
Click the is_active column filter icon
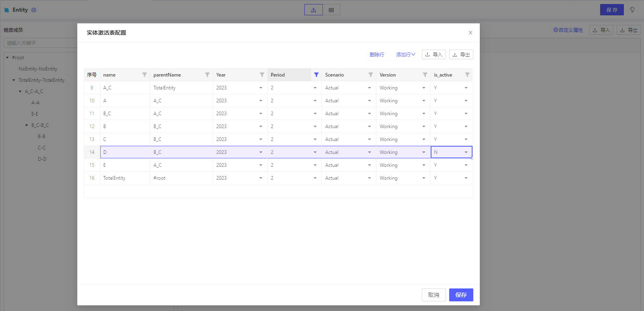coord(467,75)
